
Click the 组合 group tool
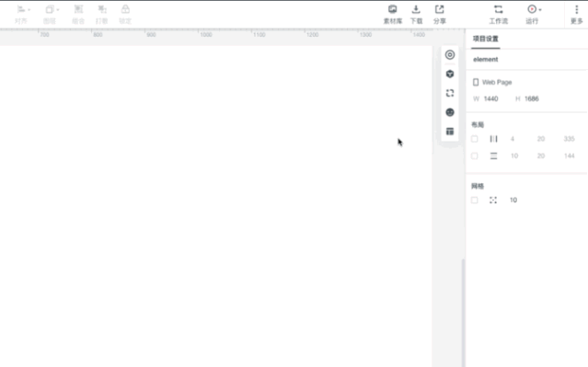point(78,14)
